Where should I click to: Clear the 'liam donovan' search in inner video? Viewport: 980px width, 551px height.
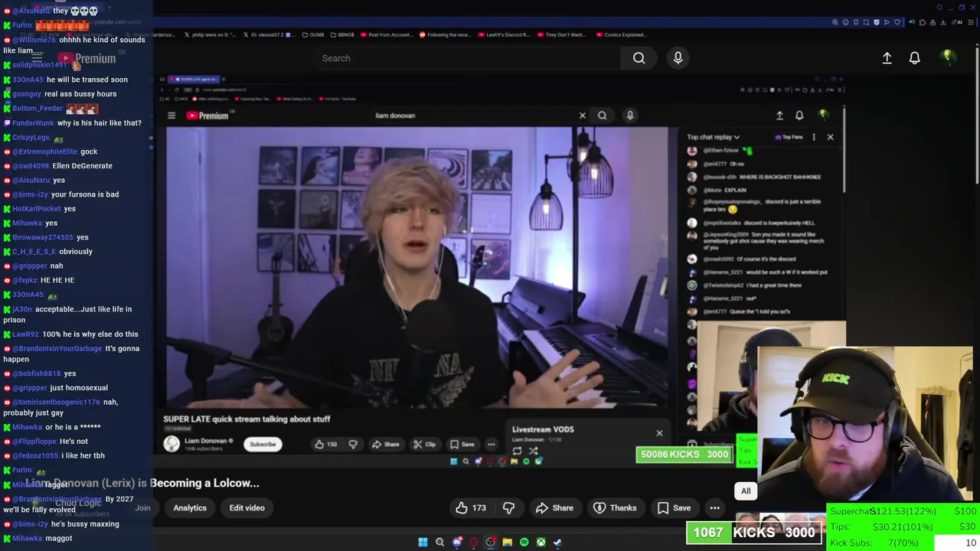582,116
